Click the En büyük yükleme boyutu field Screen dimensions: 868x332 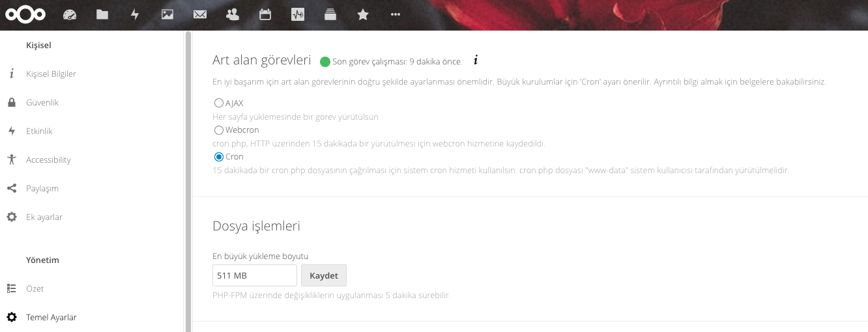[254, 275]
